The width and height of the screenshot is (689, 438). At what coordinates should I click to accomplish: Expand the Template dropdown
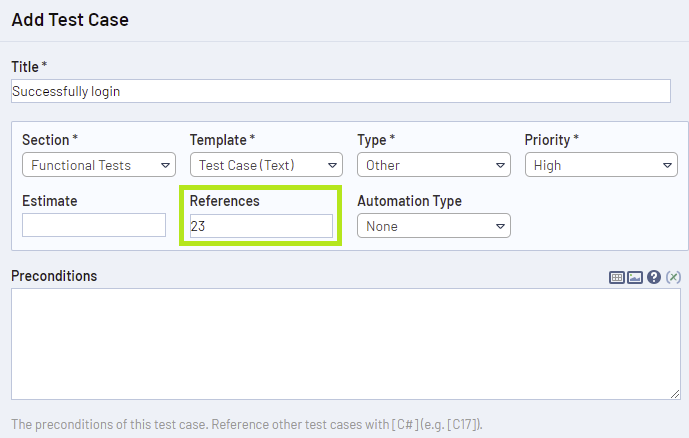click(x=266, y=165)
